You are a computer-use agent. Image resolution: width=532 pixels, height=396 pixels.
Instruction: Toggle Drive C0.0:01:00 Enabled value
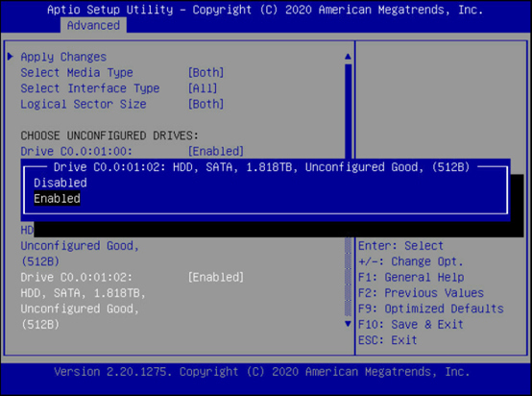(x=216, y=151)
